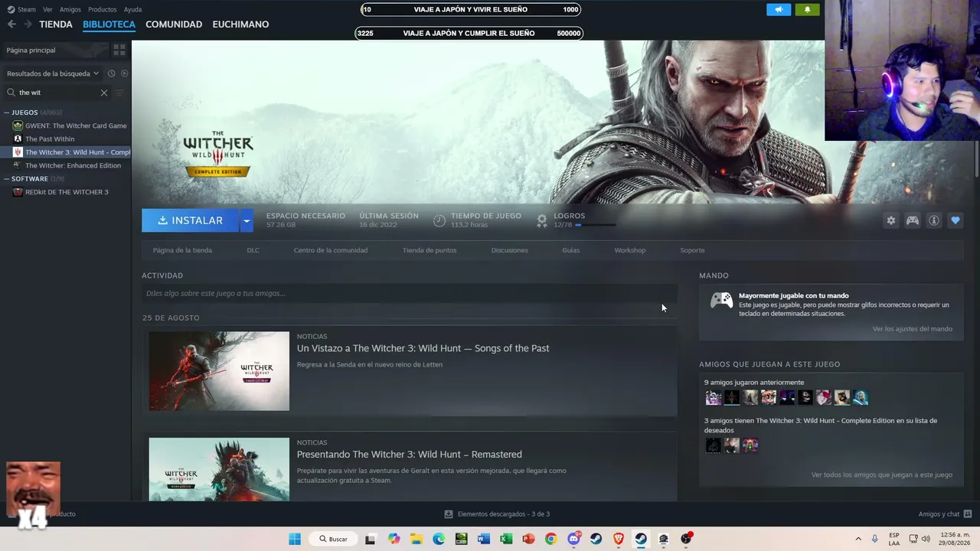Go forward with the navigation arrow
This screenshot has height=551, width=980.
[28, 24]
